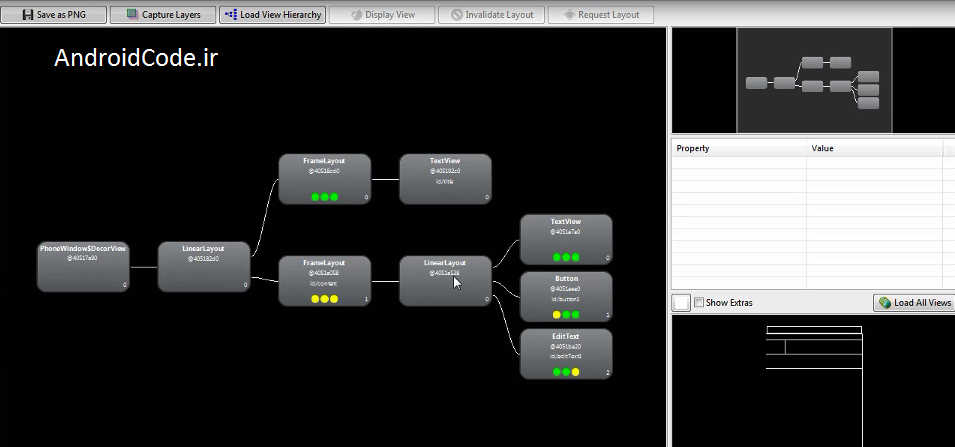Viewport: 955px width, 447px height.
Task: Click the Invalidate Layout toolbar button
Action: point(494,15)
